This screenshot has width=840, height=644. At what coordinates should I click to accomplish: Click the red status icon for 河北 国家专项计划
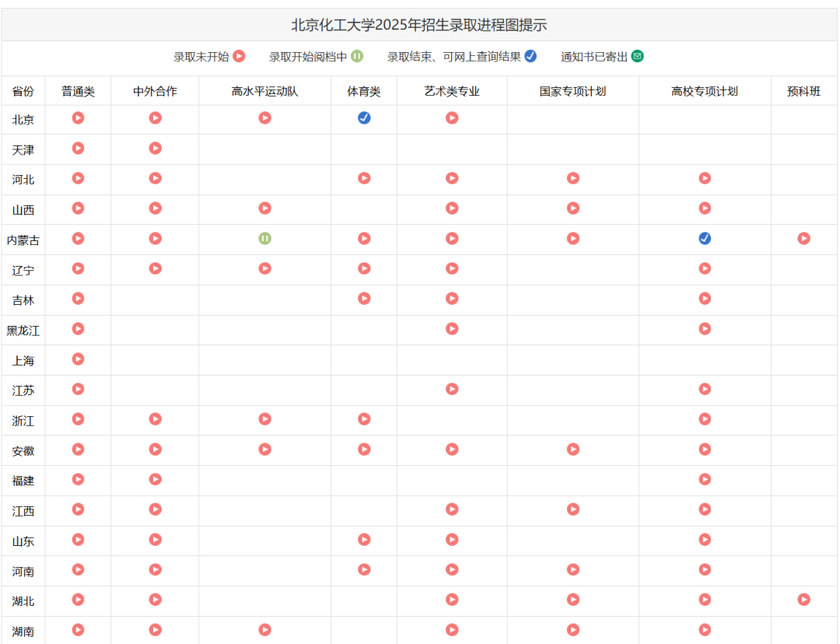click(x=573, y=178)
